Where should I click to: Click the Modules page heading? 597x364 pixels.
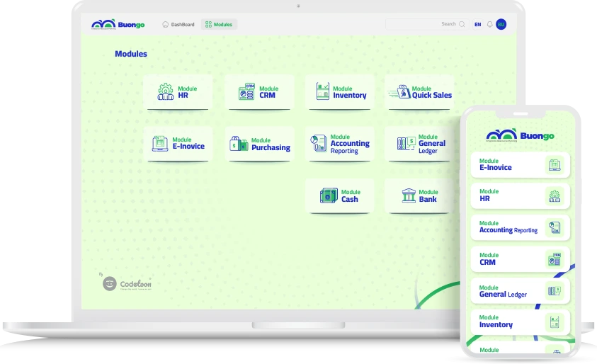(x=131, y=54)
